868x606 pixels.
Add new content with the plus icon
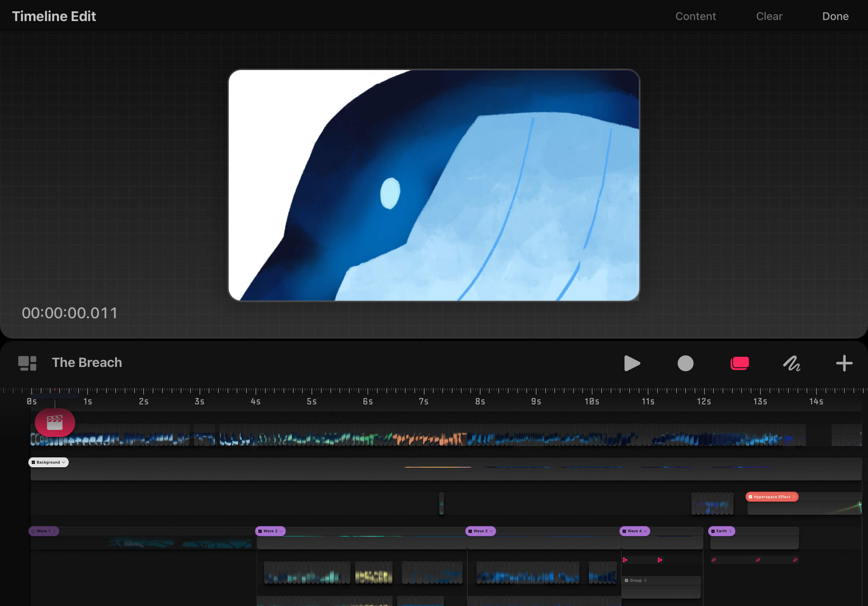pyautogui.click(x=844, y=363)
